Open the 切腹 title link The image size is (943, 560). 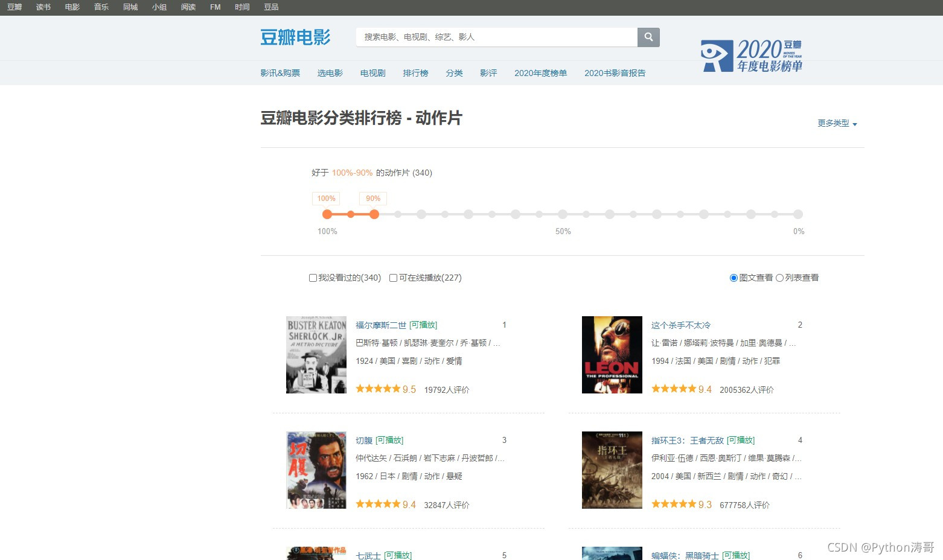(x=364, y=441)
